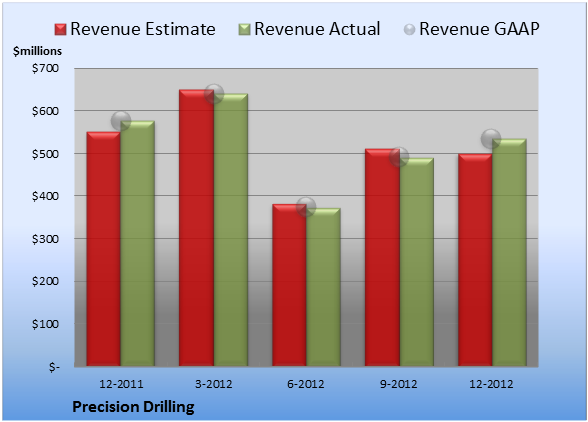Click the '9-2012' x-axis label
The height and width of the screenshot is (422, 588).
tap(399, 384)
